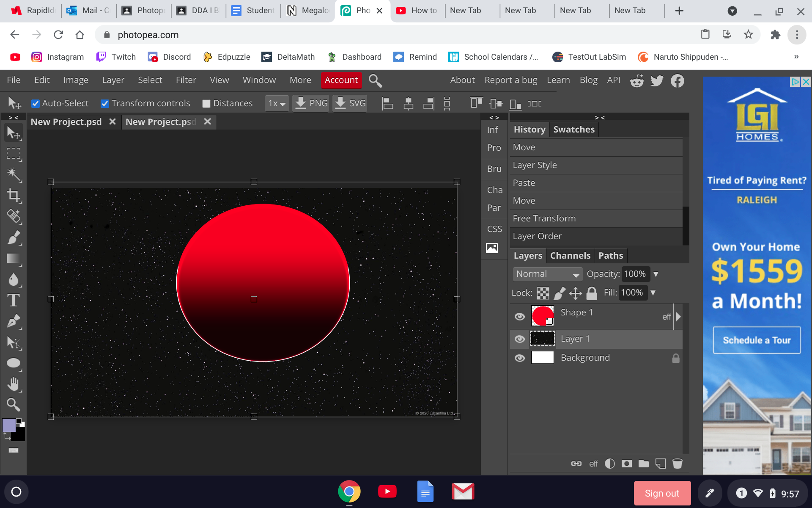Switch to the Channels tab

[570, 255]
